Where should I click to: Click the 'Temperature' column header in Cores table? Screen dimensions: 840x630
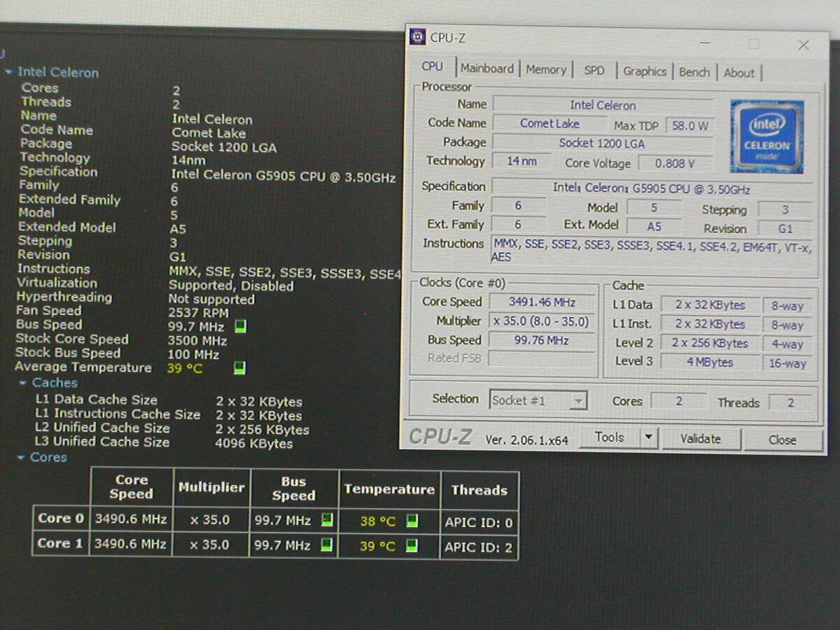point(389,489)
